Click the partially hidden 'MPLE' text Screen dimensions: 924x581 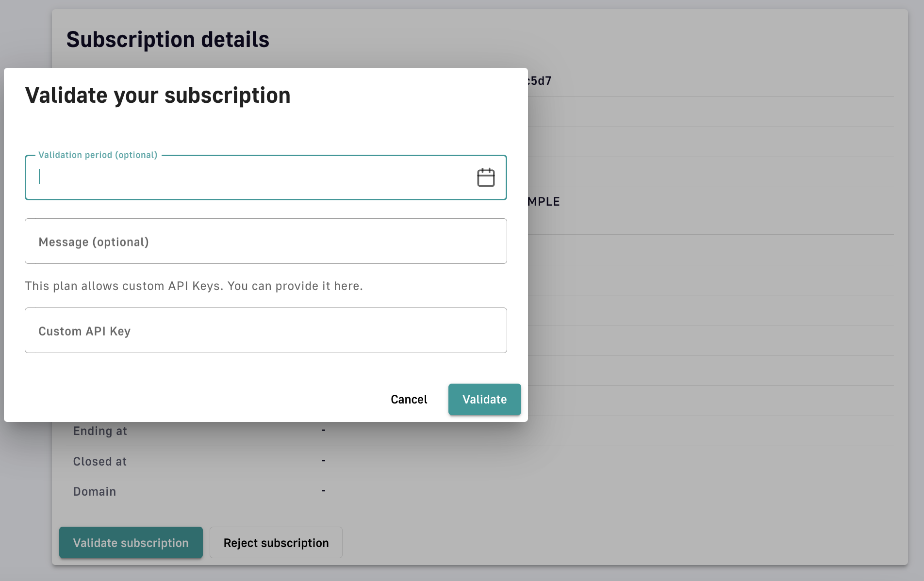[544, 202]
